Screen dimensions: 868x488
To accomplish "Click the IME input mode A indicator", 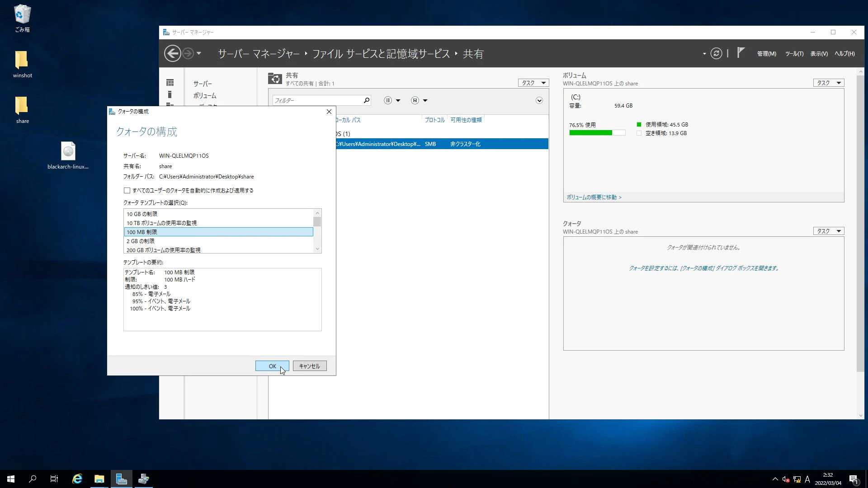I will [x=807, y=479].
